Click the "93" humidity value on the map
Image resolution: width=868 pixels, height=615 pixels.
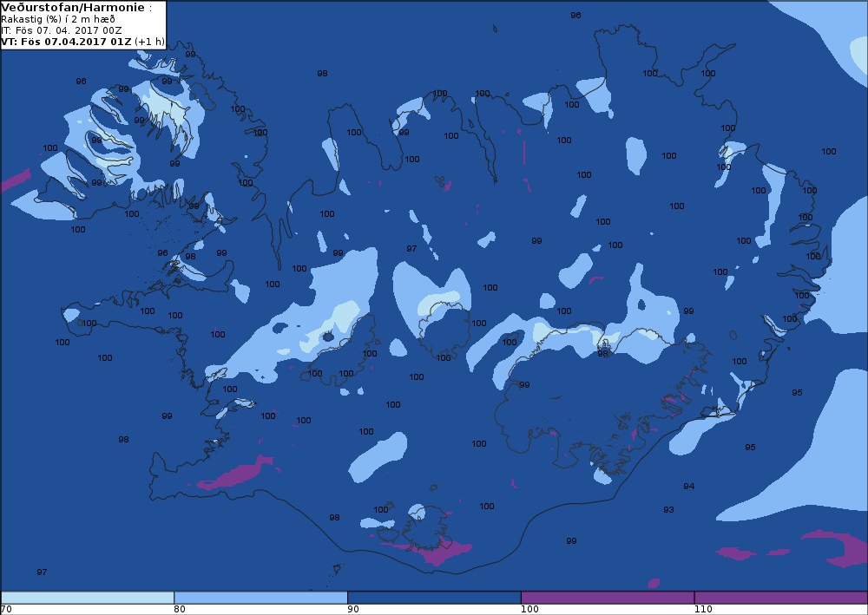click(x=668, y=509)
